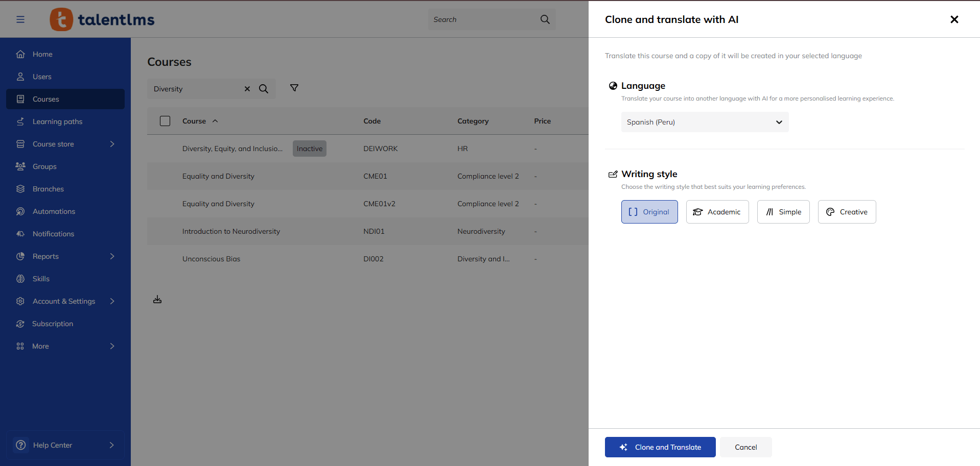Close the Clone and translate panel
980x466 pixels.
coord(954,19)
